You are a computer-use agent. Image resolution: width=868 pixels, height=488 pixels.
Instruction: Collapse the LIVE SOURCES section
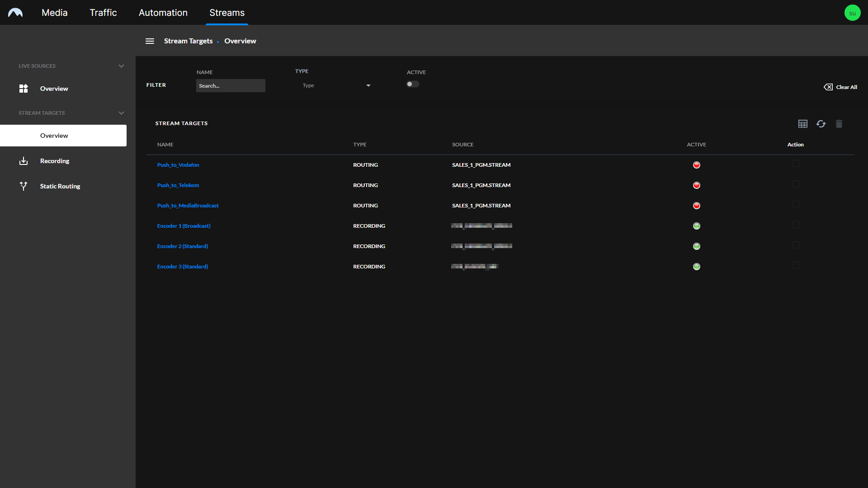[x=121, y=66]
